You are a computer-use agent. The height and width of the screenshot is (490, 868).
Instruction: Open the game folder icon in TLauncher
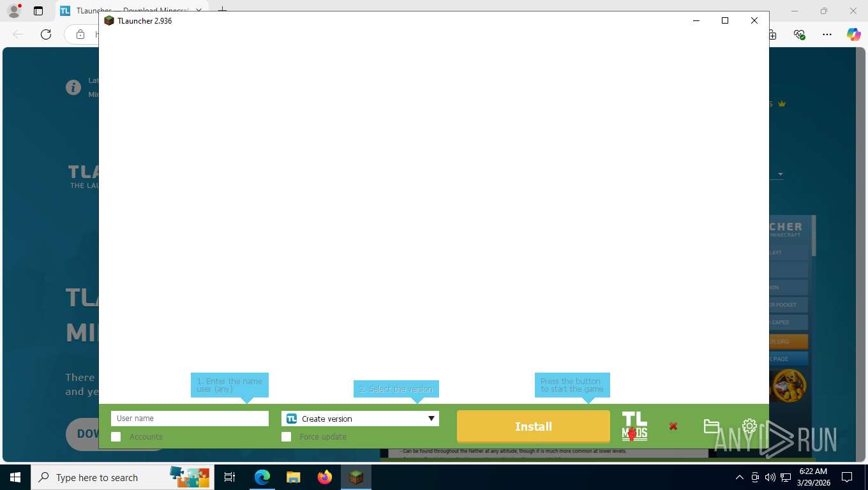[x=711, y=426]
